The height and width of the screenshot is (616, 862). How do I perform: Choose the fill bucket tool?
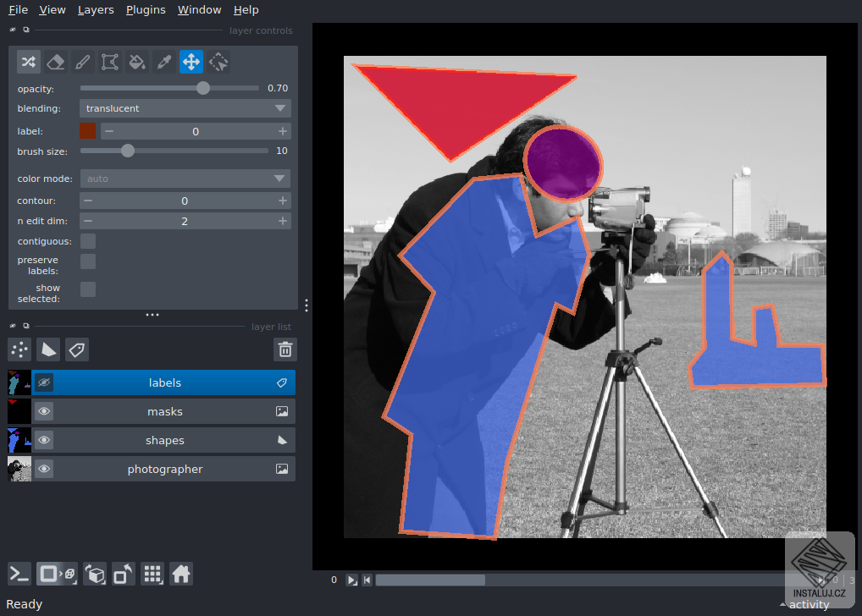pyautogui.click(x=136, y=62)
